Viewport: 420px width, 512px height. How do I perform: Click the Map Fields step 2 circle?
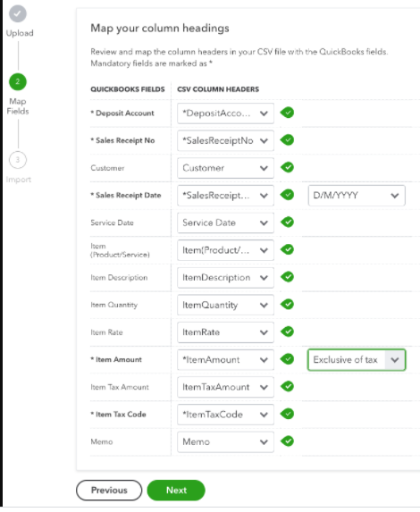(x=18, y=81)
